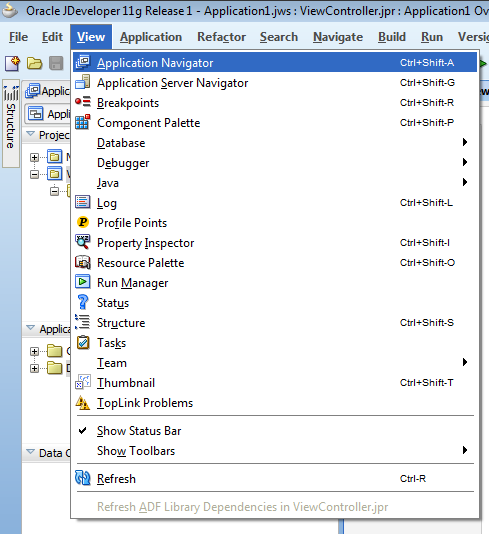Screen dimensions: 489x534
Task: Click the Log window icon
Action: pyautogui.click(x=83, y=202)
